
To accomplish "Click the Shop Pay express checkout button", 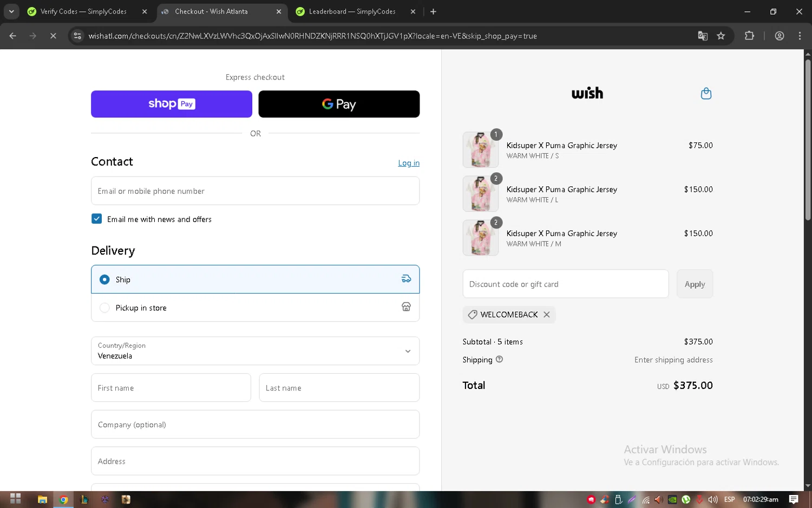I will [171, 104].
